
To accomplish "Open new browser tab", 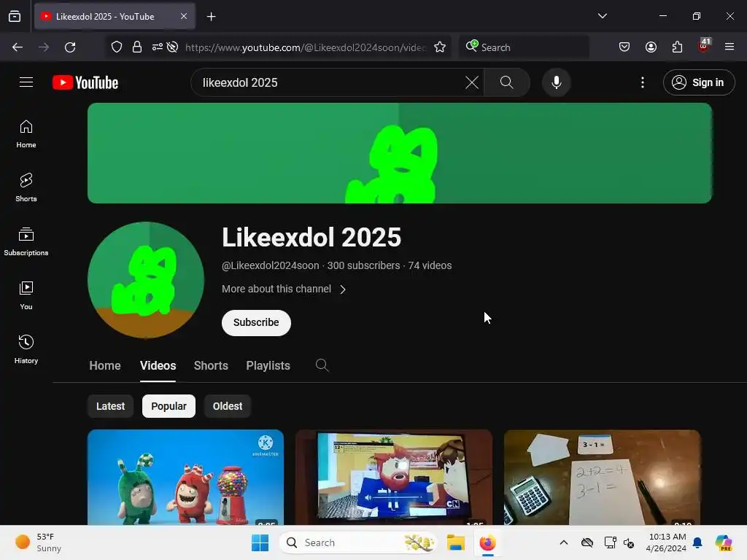I will click(211, 17).
